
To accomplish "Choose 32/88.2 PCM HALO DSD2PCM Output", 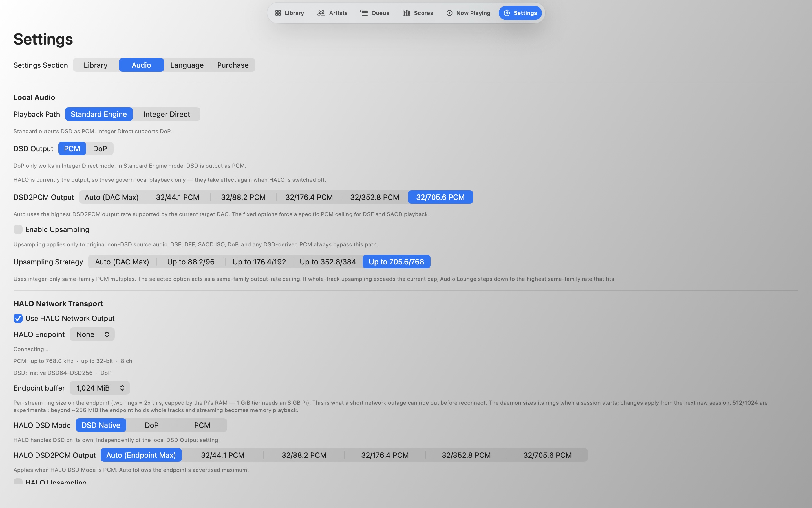I will tap(304, 455).
